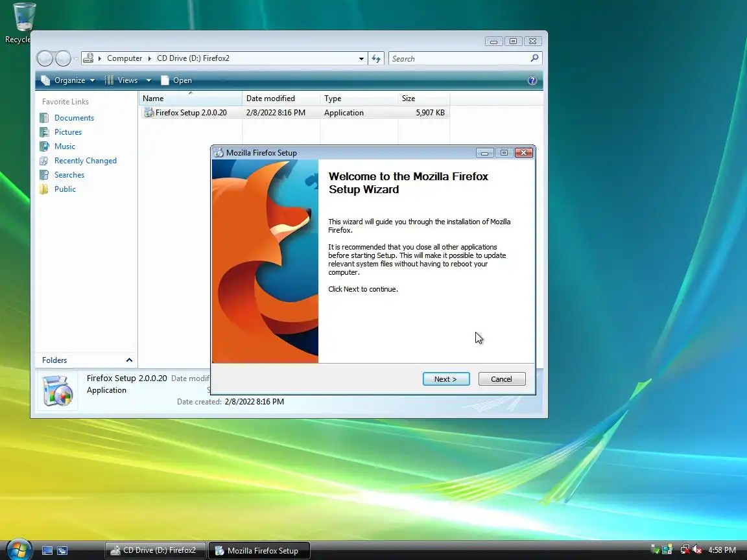Click the network status tray icon
747x560 pixels.
click(x=685, y=550)
